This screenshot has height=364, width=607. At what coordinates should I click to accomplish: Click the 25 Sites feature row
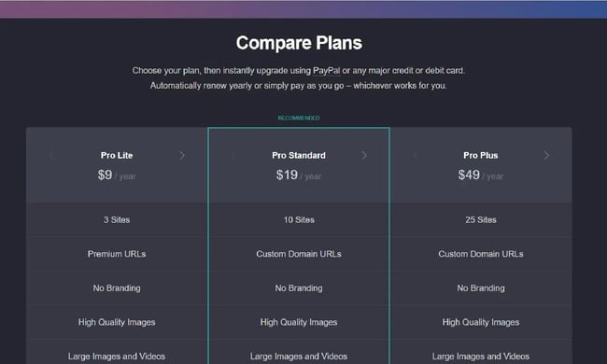[x=481, y=219]
